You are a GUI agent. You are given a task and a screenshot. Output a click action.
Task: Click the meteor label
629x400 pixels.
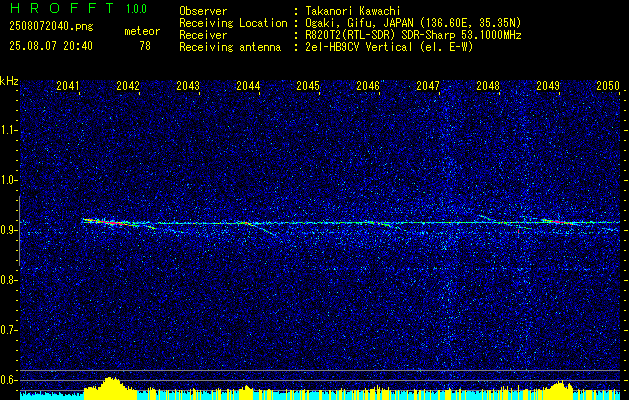142,31
